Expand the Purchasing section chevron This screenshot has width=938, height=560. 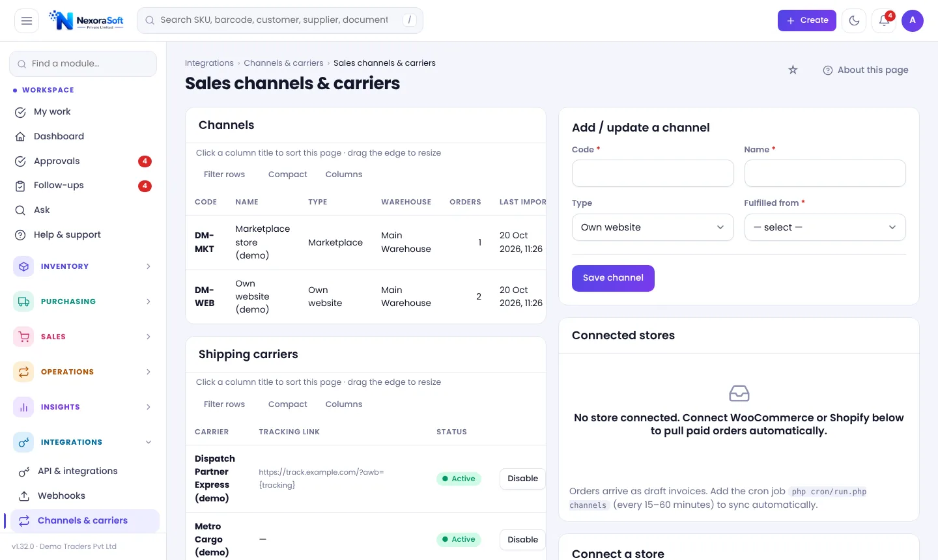(x=149, y=301)
